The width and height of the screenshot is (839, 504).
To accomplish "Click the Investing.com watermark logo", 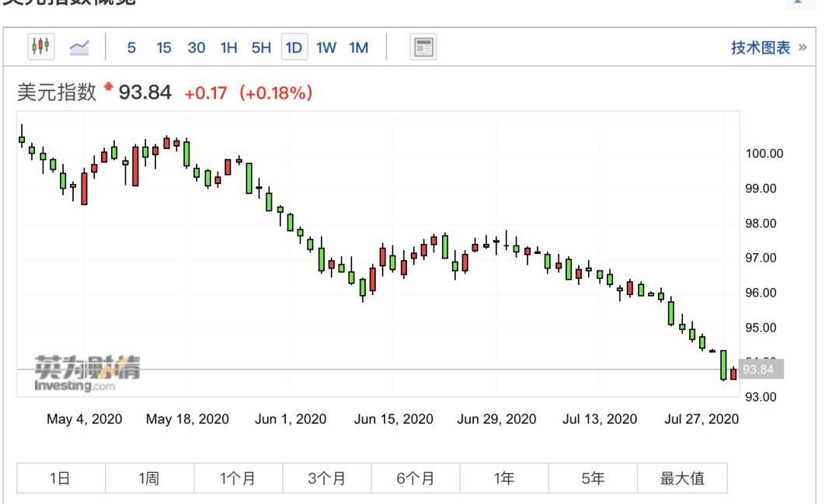I will pyautogui.click(x=86, y=374).
